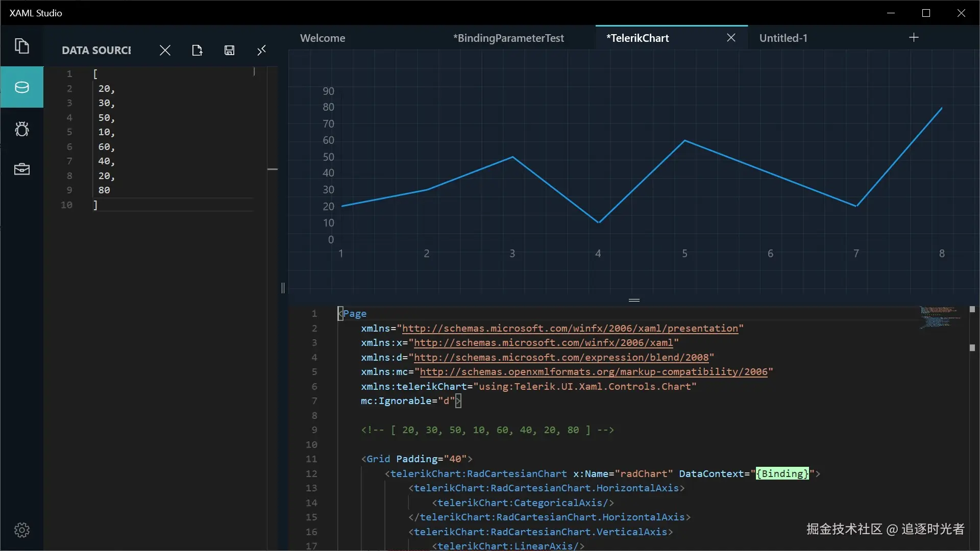Add a new tab with plus
The height and width of the screenshot is (551, 980).
point(914,38)
